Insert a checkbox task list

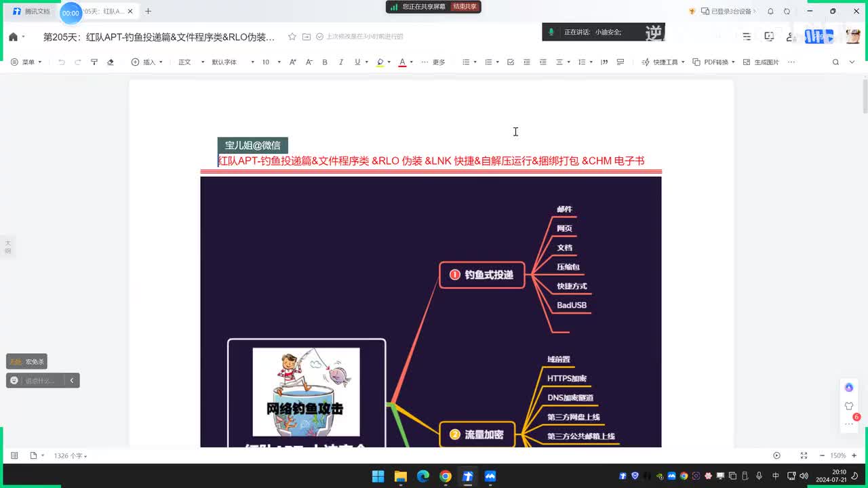pos(511,62)
